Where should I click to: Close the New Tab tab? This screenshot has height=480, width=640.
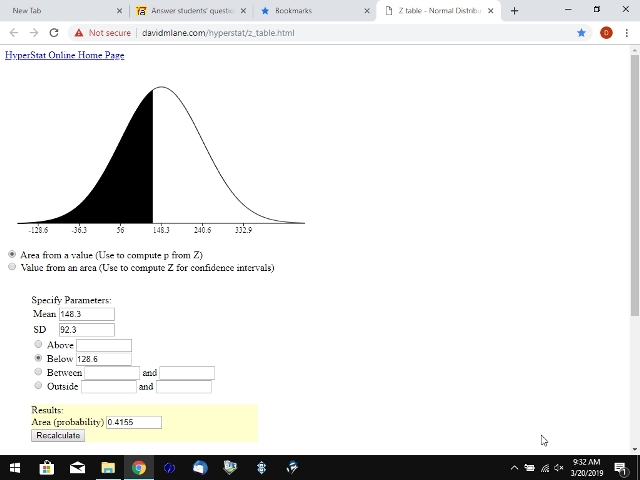click(x=119, y=11)
